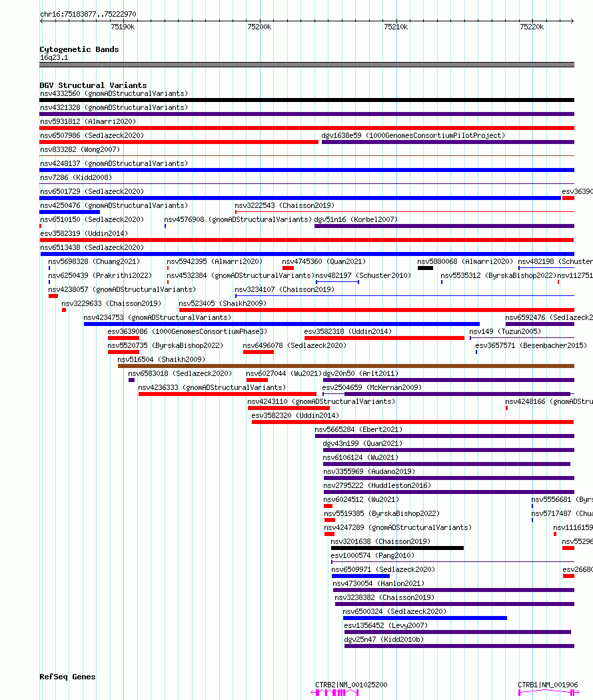Image resolution: width=593 pixels, height=700 pixels.
Task: Open nsv4745360 (Quan2021) label
Action: coord(324,261)
